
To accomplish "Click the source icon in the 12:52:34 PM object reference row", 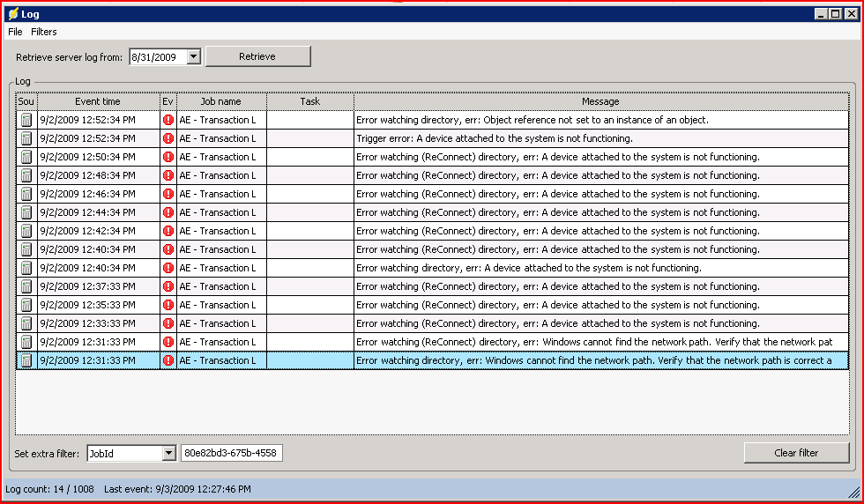I will point(26,120).
